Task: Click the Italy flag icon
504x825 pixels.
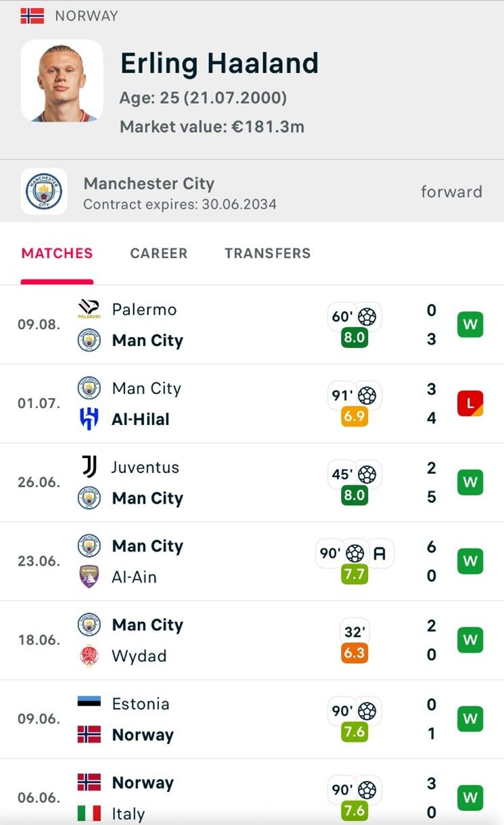Action: (x=89, y=813)
